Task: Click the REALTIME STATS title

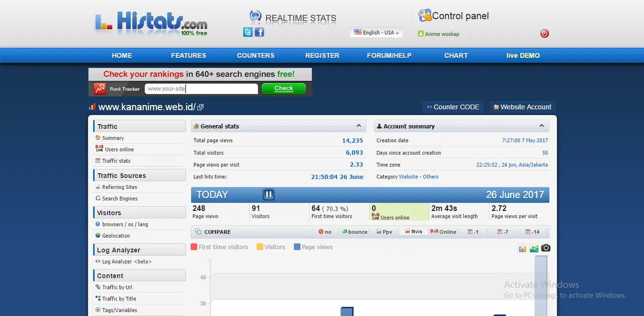Action: (x=301, y=19)
